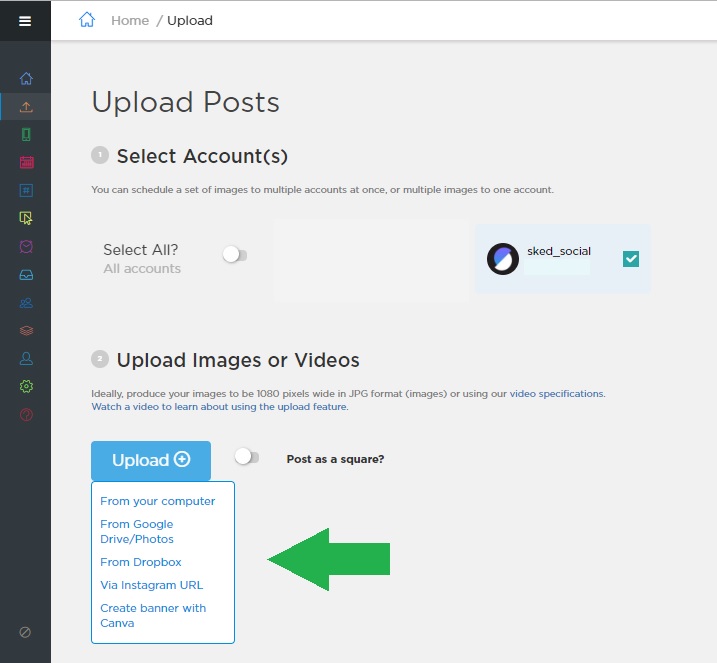
Task: Toggle the Post as a square switch
Action: click(x=246, y=457)
